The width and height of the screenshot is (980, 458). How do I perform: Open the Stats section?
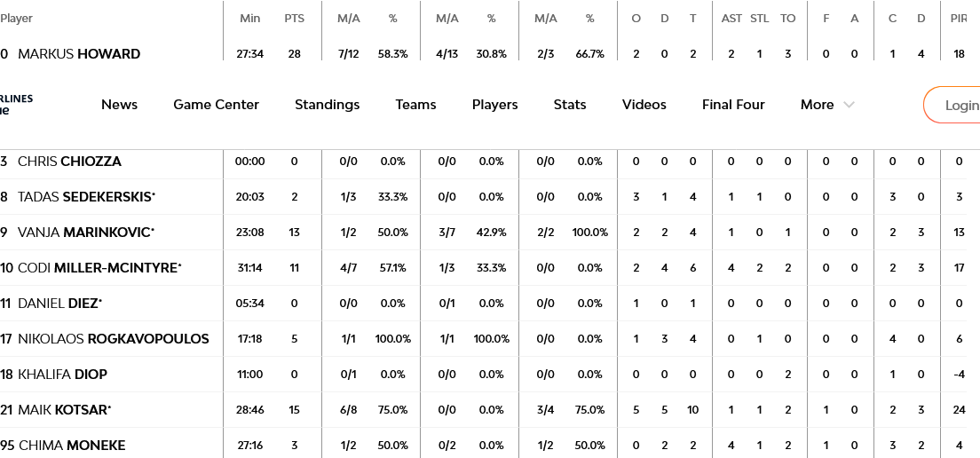(569, 105)
